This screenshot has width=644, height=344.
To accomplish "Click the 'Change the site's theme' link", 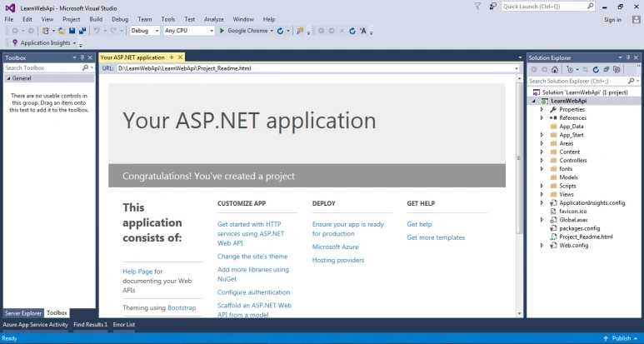I will (x=252, y=257).
